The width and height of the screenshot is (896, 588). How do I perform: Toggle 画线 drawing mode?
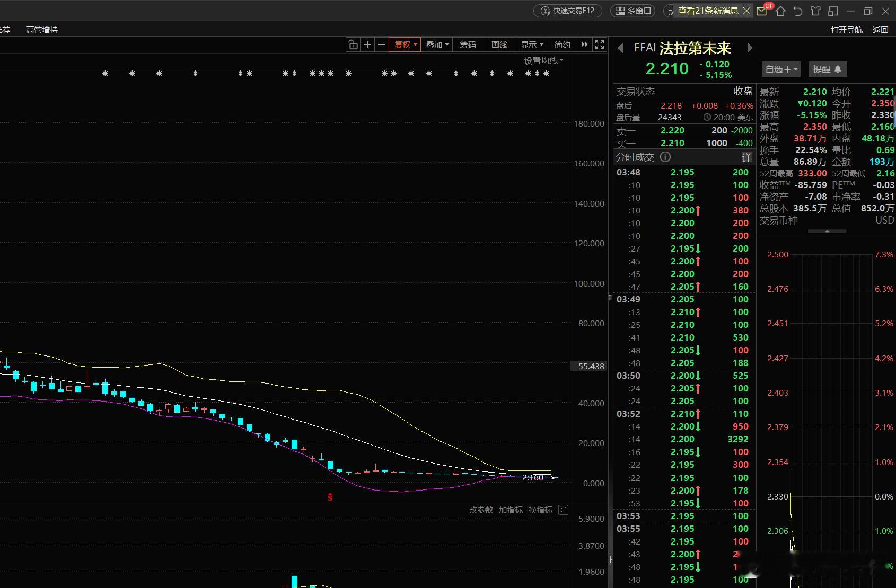(499, 45)
